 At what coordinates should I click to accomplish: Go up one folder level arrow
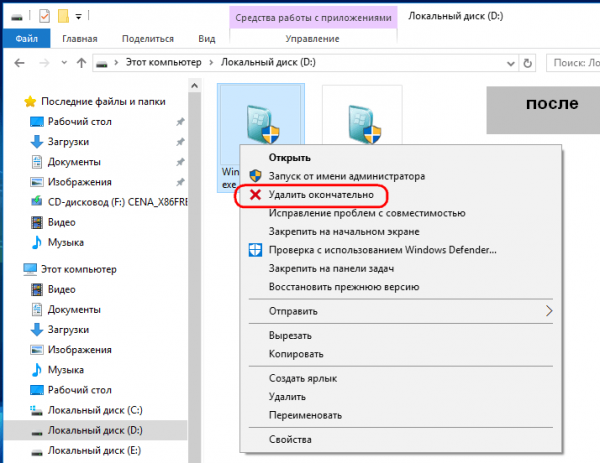pyautogui.click(x=81, y=63)
